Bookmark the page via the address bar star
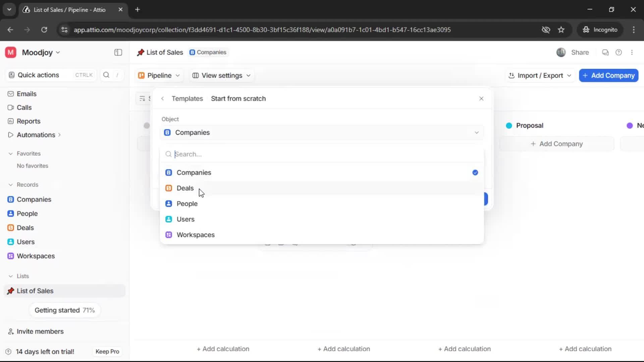This screenshot has height=362, width=644. [x=561, y=29]
